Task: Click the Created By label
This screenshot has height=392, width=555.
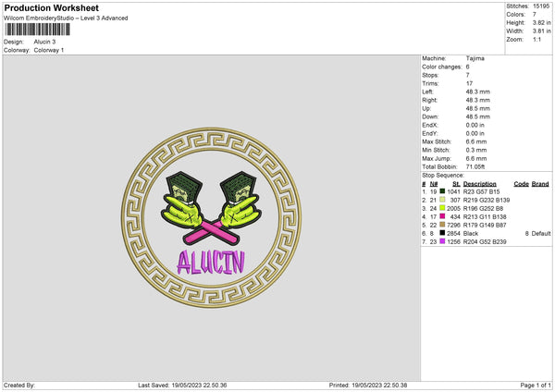Action: pos(19,386)
